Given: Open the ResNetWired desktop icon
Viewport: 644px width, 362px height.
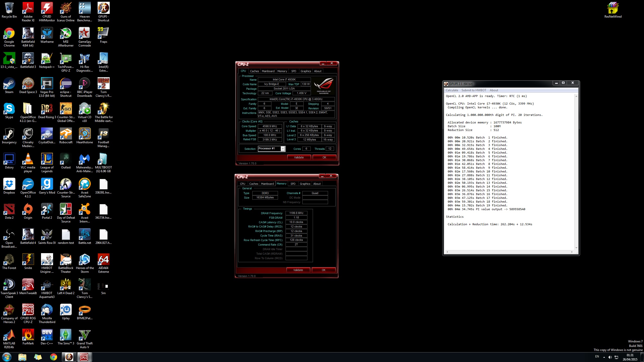Looking at the screenshot, I should 613,10.
